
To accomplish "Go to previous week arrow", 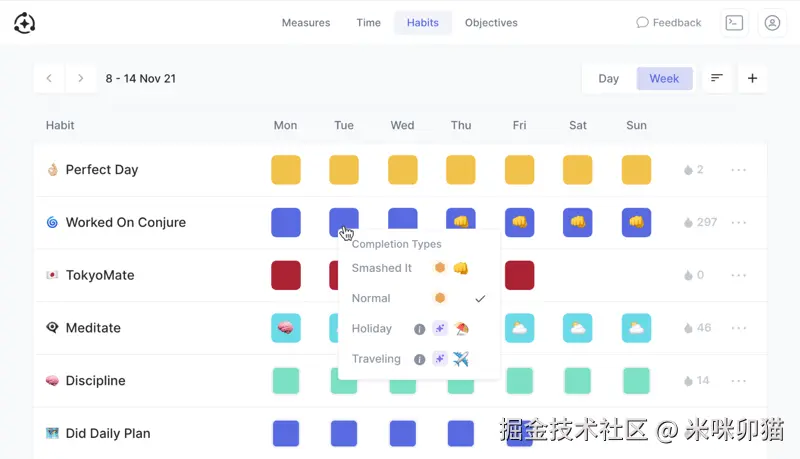I will click(x=49, y=79).
